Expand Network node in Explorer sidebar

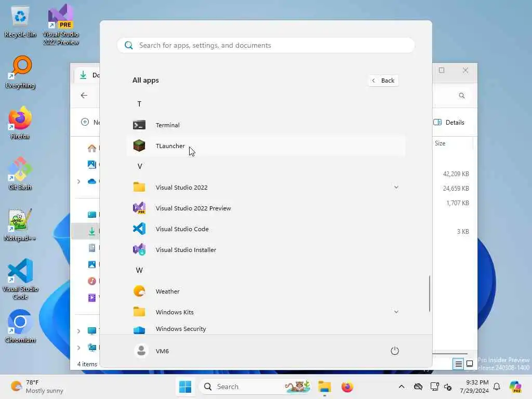point(79,348)
